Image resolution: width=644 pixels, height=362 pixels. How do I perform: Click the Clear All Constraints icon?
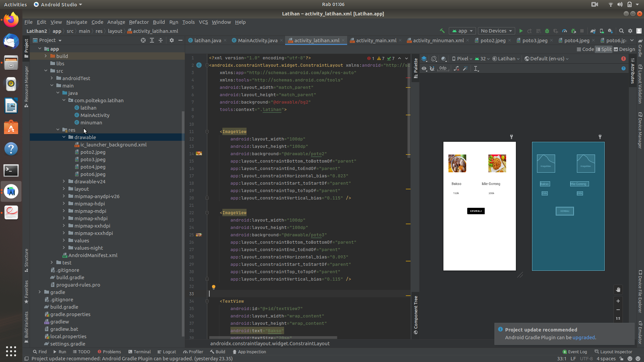[x=457, y=68]
